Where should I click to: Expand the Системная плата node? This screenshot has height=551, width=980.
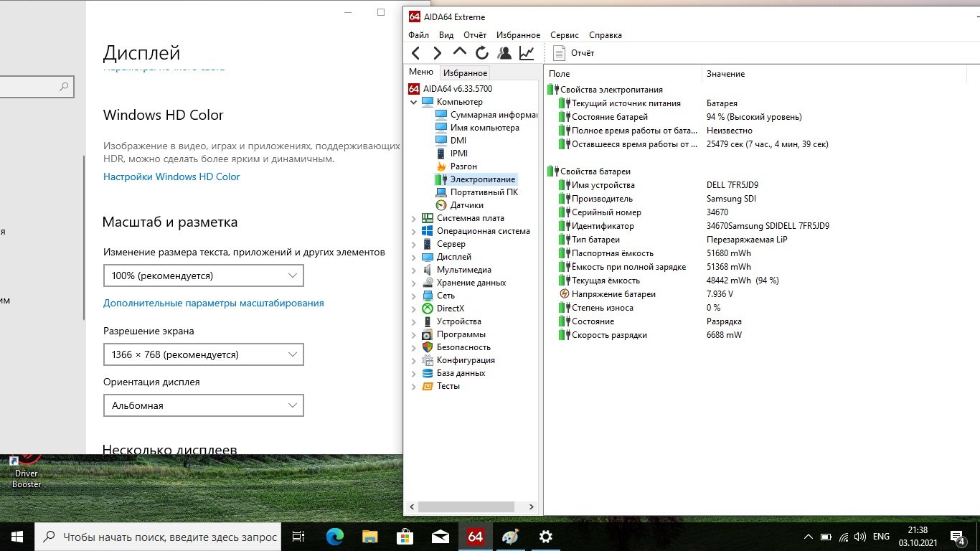(414, 218)
